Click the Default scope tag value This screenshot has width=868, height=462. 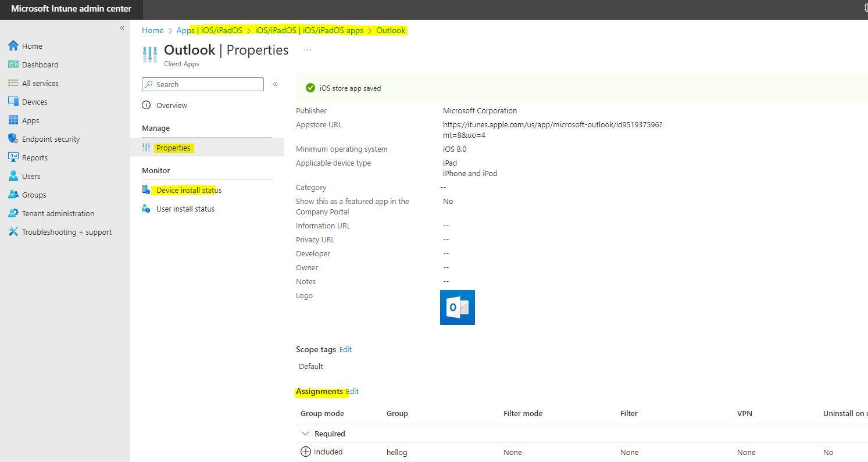pyautogui.click(x=311, y=366)
